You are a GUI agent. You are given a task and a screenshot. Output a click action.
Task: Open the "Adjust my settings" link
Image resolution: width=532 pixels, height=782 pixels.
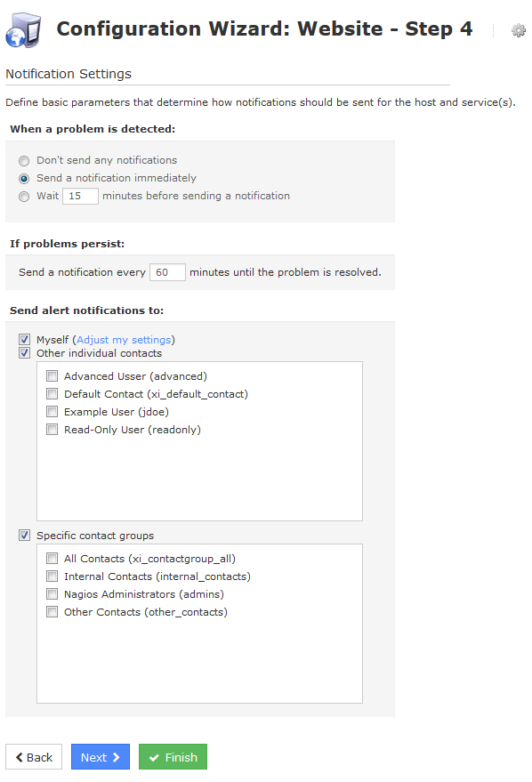(124, 340)
